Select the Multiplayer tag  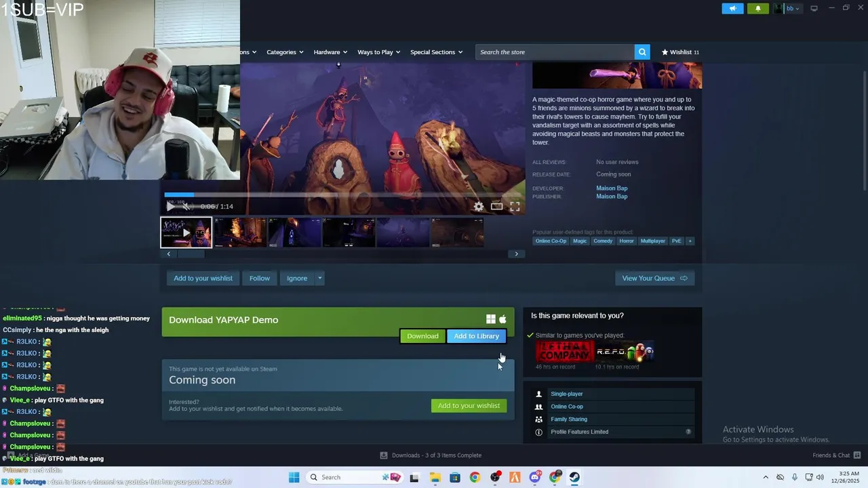[653, 241]
